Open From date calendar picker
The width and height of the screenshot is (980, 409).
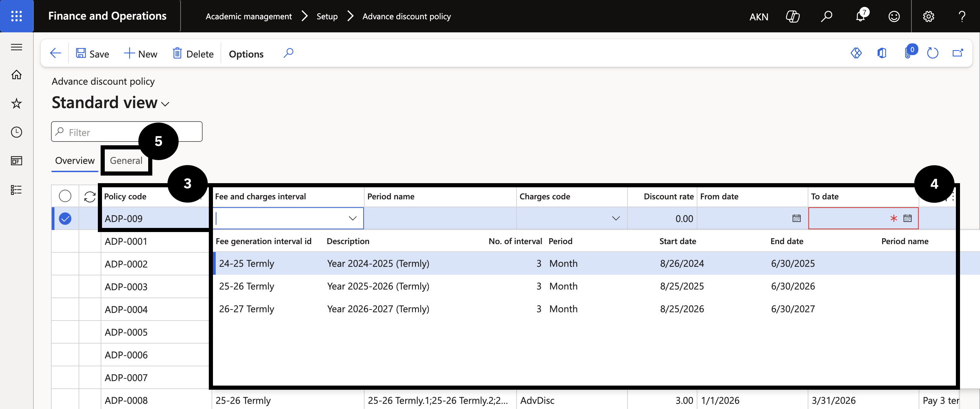tap(796, 219)
